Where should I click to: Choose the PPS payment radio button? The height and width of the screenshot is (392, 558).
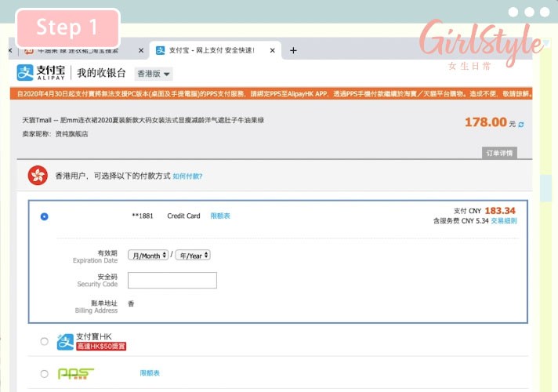click(x=44, y=373)
